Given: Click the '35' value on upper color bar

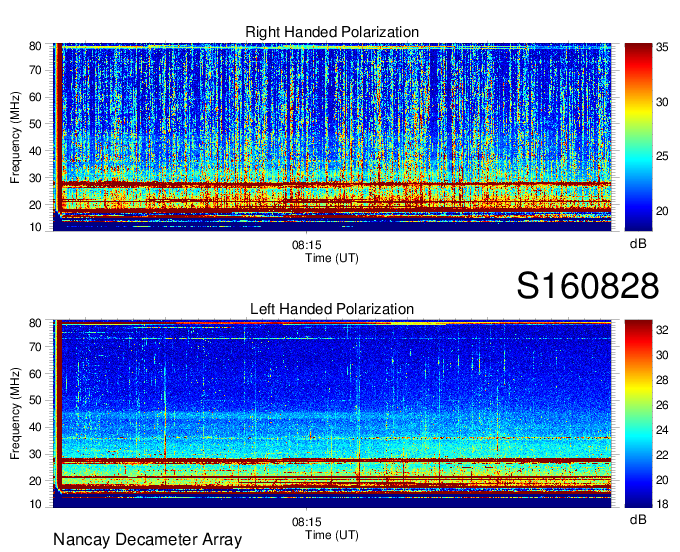Looking at the screenshot, I should (x=662, y=47).
